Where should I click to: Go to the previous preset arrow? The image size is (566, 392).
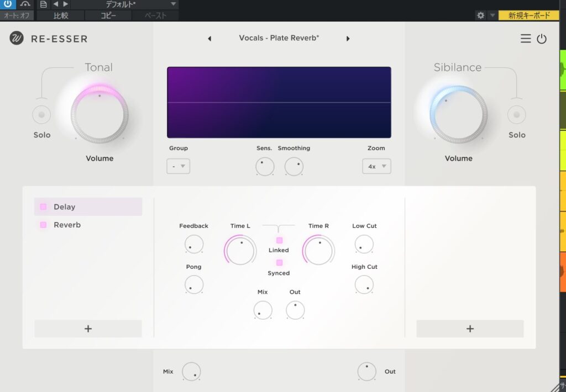[209, 39]
